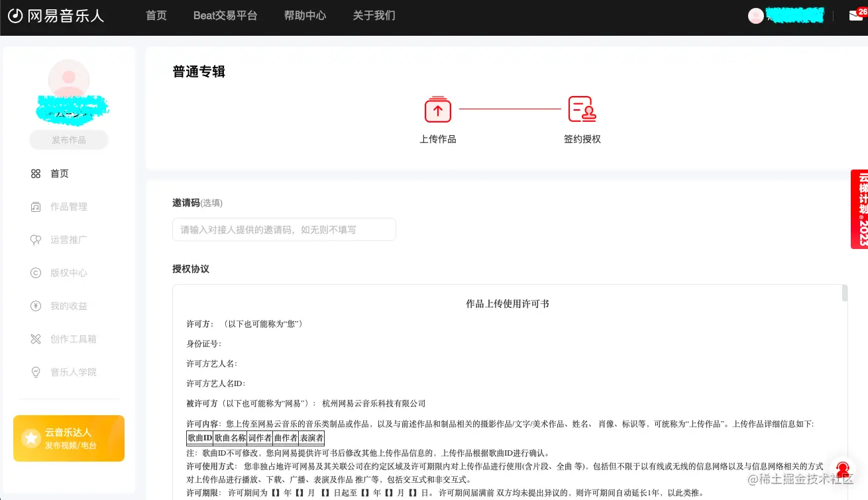The image size is (868, 500).
Task: Open 运营推广 in the sidebar
Action: (x=69, y=240)
